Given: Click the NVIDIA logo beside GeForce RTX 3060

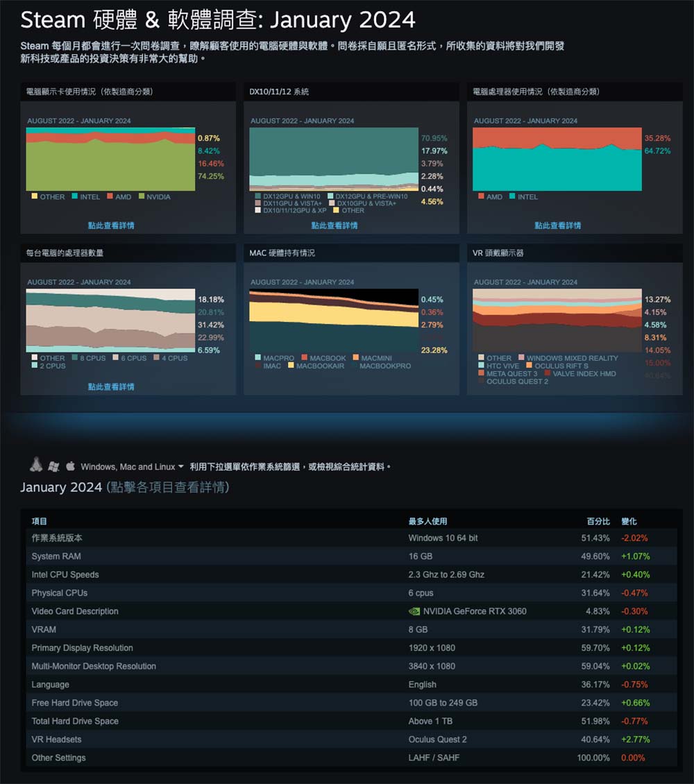Looking at the screenshot, I should click(414, 611).
